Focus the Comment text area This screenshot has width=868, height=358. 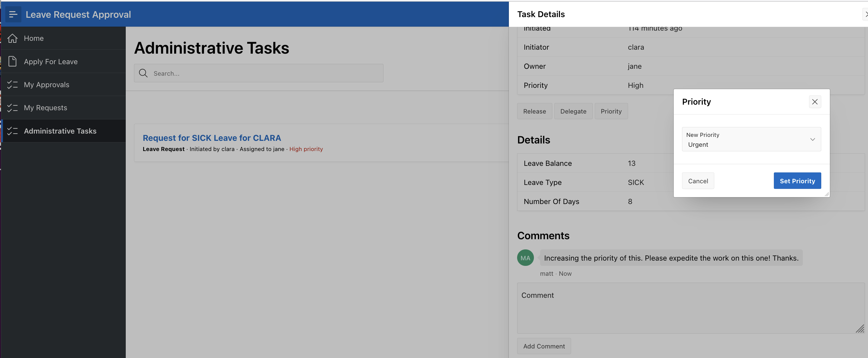[691, 308]
